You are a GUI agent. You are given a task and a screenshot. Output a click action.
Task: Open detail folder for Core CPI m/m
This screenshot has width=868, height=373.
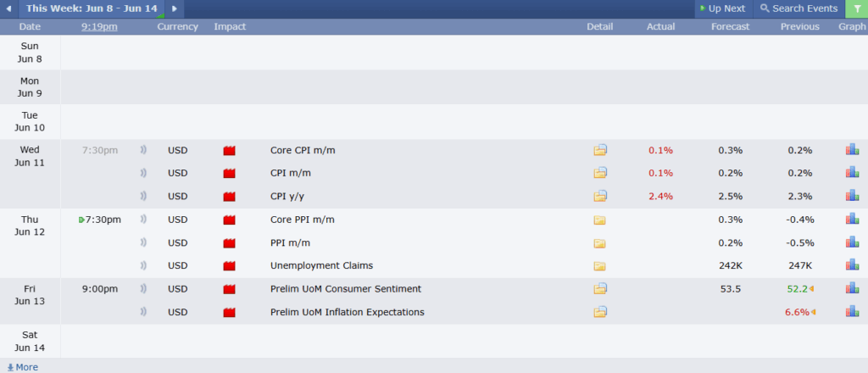(600, 150)
